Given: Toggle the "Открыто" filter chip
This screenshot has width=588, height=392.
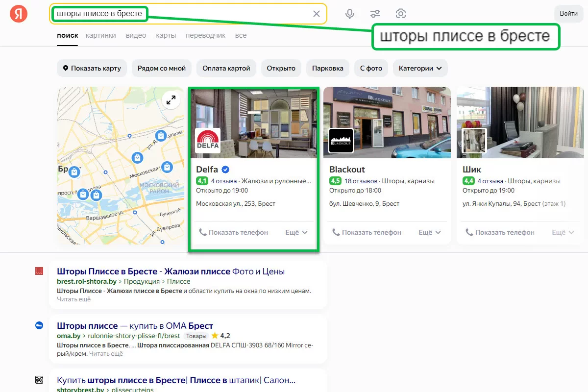Looking at the screenshot, I should pos(281,68).
